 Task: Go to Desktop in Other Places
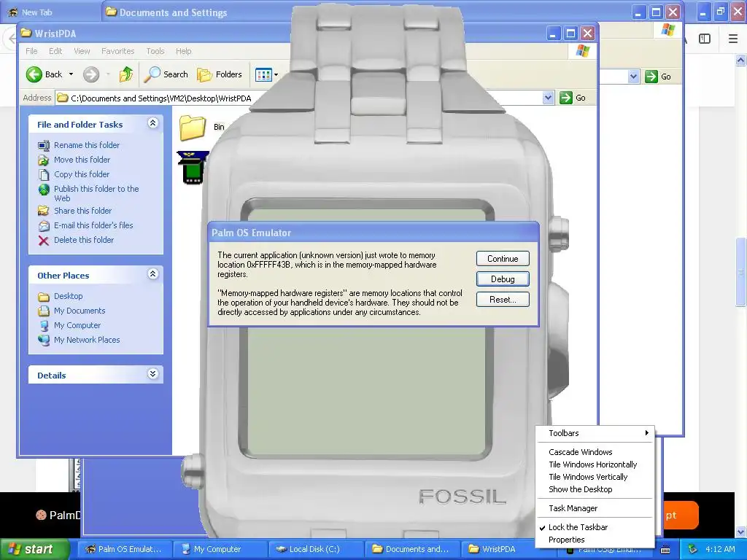[68, 296]
